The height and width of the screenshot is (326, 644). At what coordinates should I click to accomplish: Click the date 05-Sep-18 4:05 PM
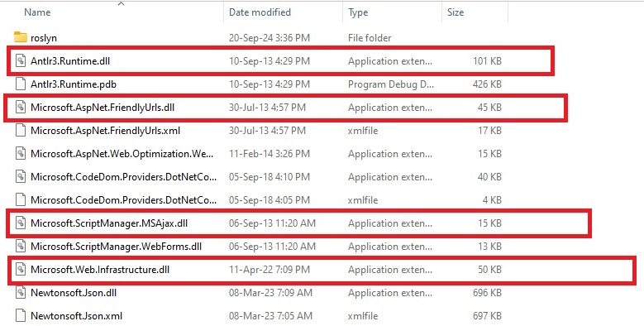269,200
